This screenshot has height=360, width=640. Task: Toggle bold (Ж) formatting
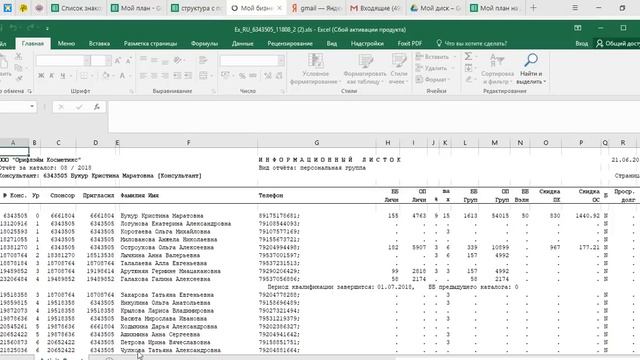click(41, 76)
